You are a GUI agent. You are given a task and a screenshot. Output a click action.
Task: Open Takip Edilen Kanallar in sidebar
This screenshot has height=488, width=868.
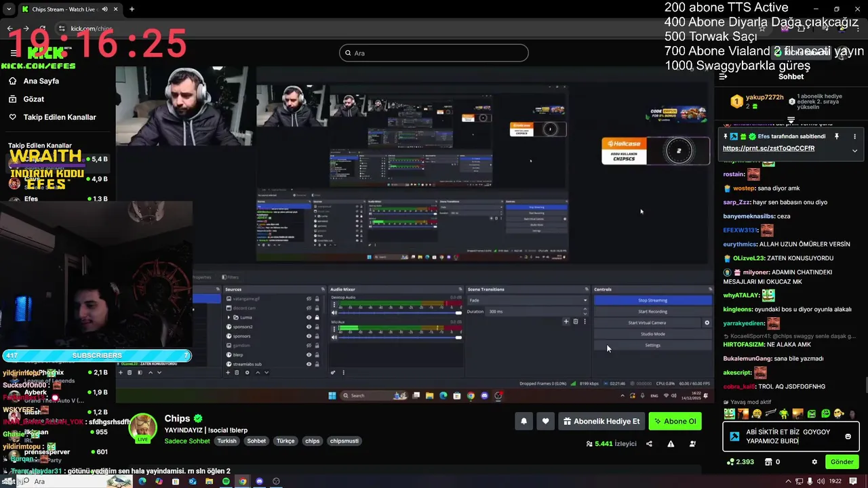point(60,117)
